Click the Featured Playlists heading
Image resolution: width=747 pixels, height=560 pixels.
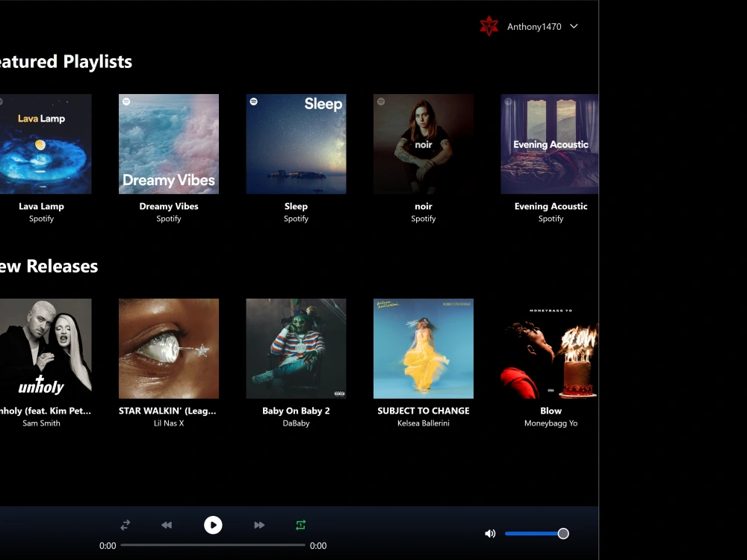pos(66,62)
